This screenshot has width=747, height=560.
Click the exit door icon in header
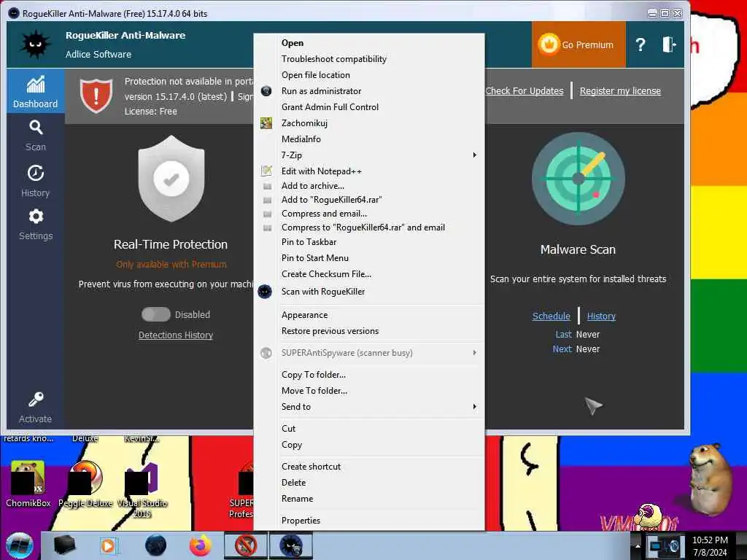point(669,44)
